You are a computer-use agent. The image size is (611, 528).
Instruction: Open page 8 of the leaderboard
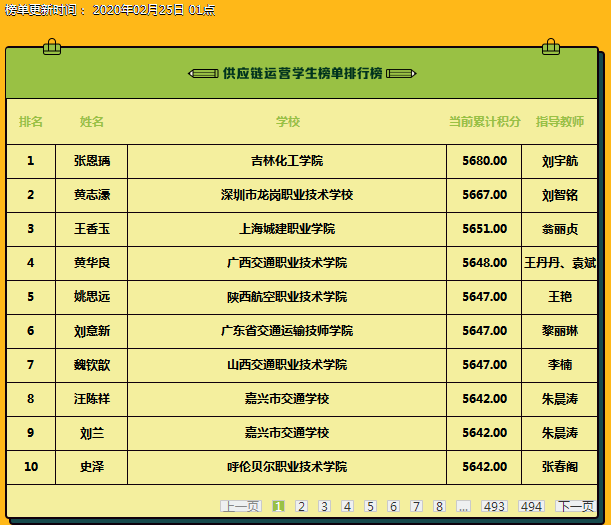[x=439, y=506]
